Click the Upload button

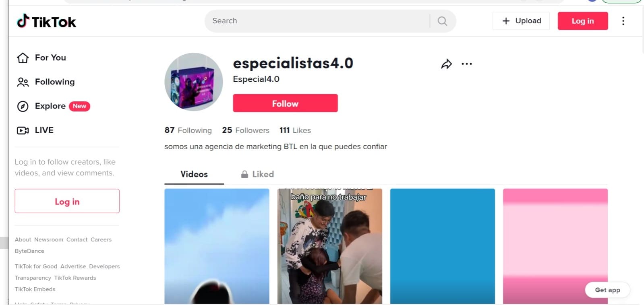521,21
